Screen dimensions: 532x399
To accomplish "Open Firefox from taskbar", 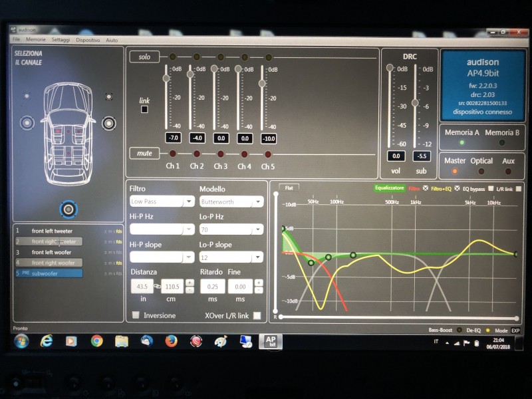I will tap(172, 340).
